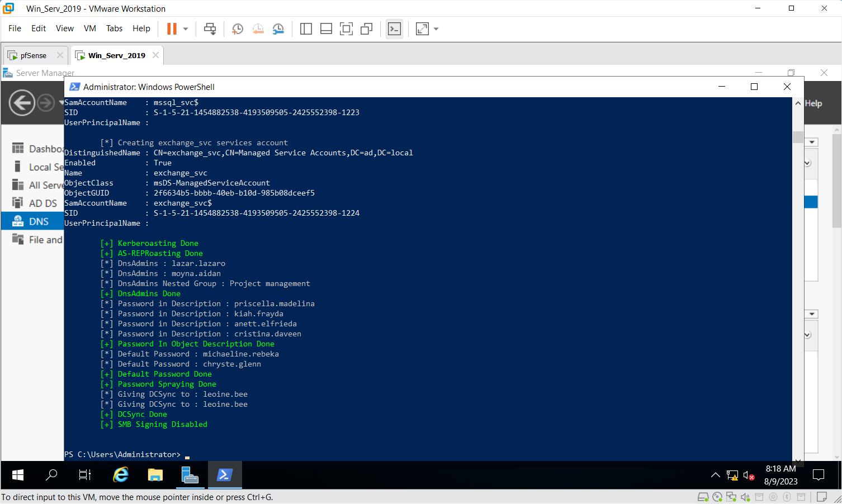The height and width of the screenshot is (504, 842).
Task: Click PowerShell scrollbar up arrow
Action: (798, 103)
